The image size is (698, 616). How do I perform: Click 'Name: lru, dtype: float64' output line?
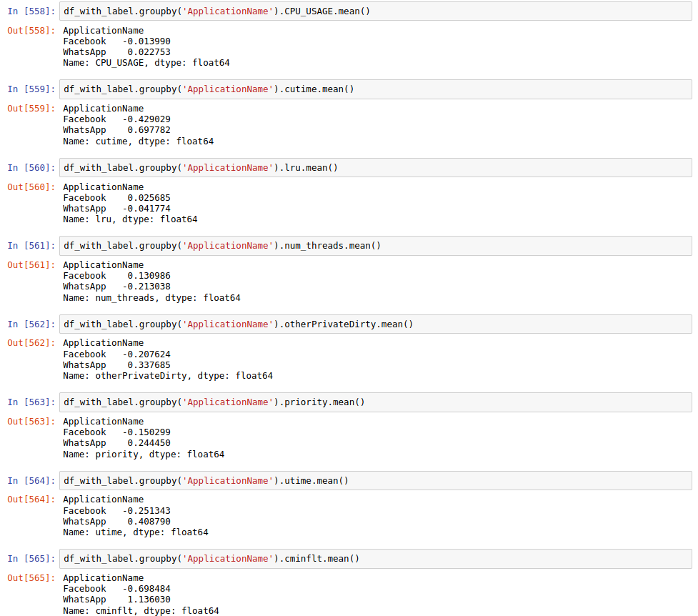[x=130, y=219]
